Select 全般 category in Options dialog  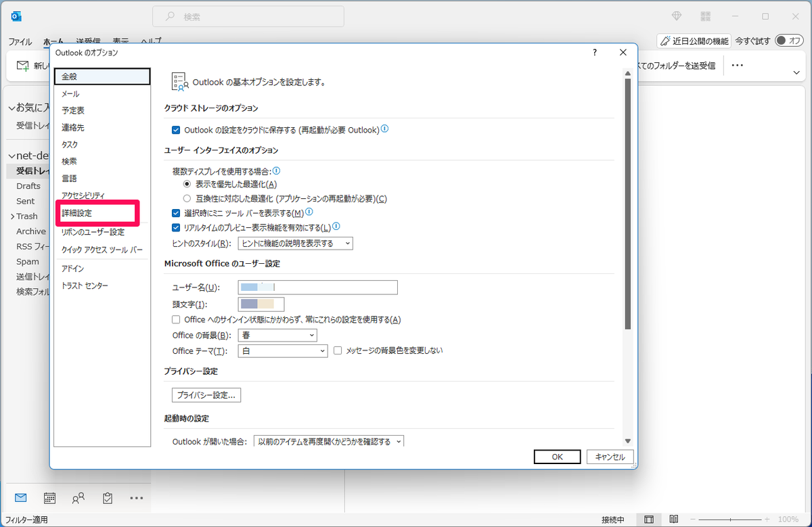click(x=102, y=76)
